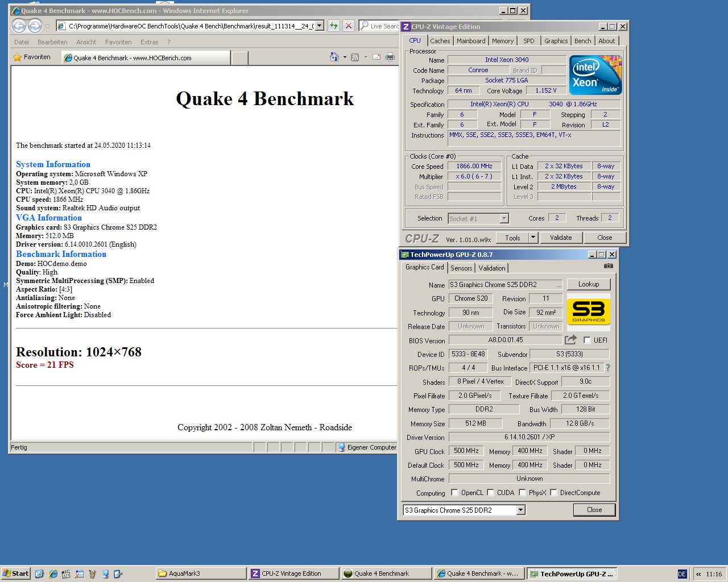The image size is (728, 582).
Task: Open the graphics card selector dropdown in GPU-Z
Action: tap(520, 510)
